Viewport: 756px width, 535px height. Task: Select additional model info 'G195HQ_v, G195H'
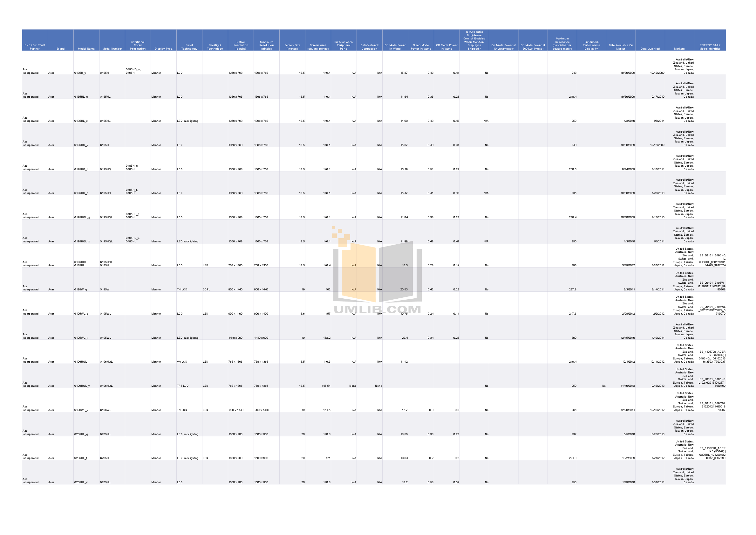[x=133, y=71]
